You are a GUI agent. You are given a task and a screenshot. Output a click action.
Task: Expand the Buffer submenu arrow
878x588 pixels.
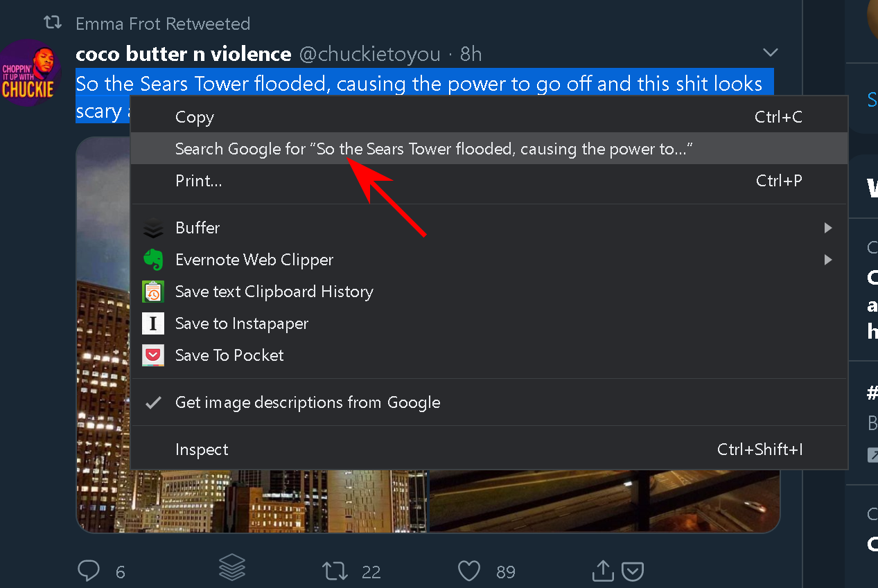click(x=828, y=228)
